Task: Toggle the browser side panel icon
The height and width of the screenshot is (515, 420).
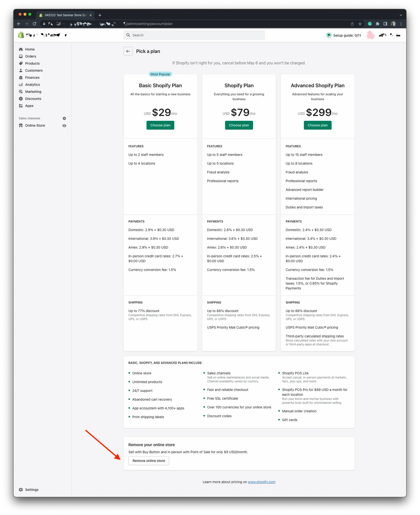Action: point(385,24)
